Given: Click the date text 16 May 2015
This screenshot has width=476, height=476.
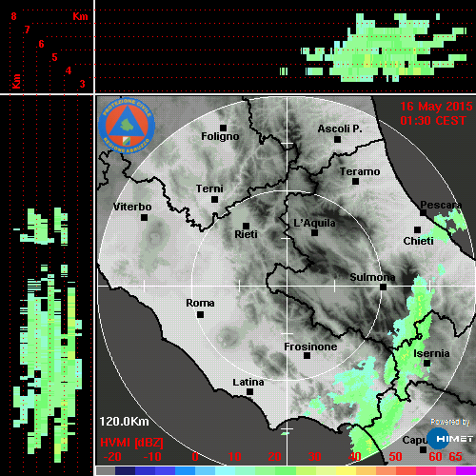Looking at the screenshot, I should 436,107.
